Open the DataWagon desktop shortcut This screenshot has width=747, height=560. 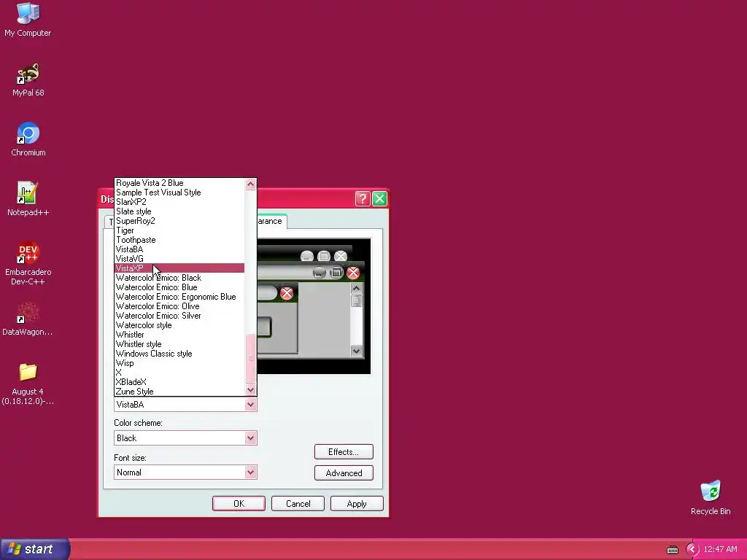pyautogui.click(x=28, y=319)
